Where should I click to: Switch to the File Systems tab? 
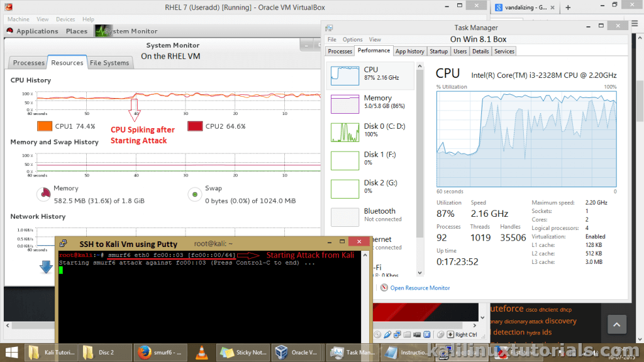[x=109, y=63]
